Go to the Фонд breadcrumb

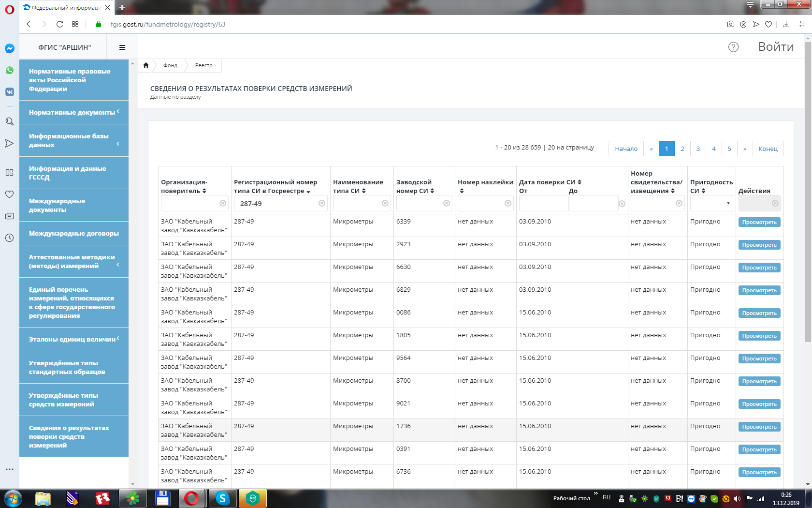[x=170, y=65]
